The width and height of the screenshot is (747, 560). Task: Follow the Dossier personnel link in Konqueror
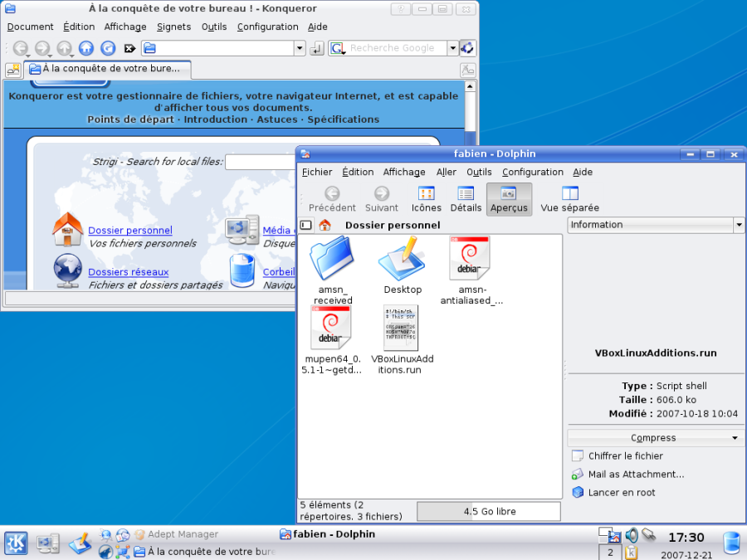pyautogui.click(x=130, y=230)
